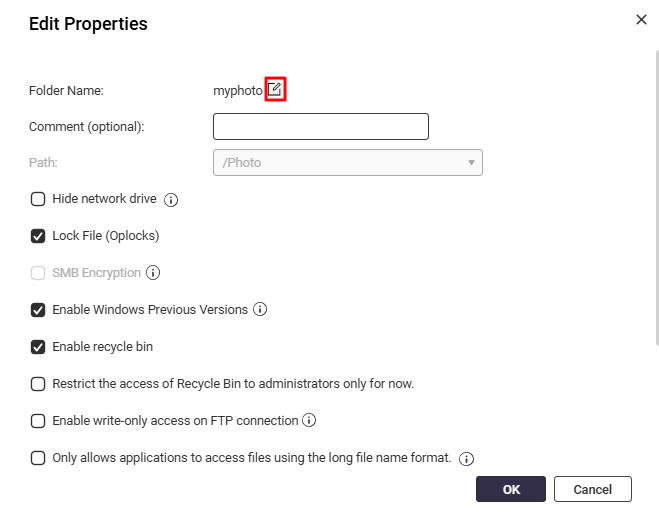
Task: Enable write-only access on FTP connection
Action: point(38,421)
